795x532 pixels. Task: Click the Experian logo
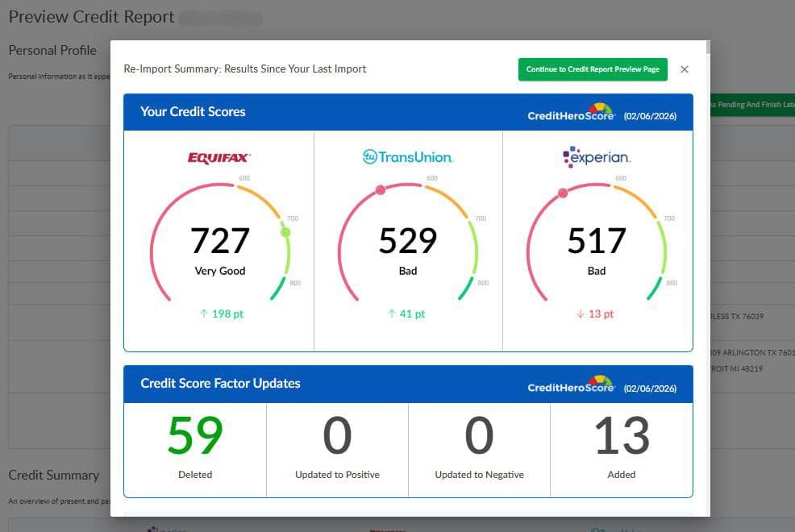point(597,157)
